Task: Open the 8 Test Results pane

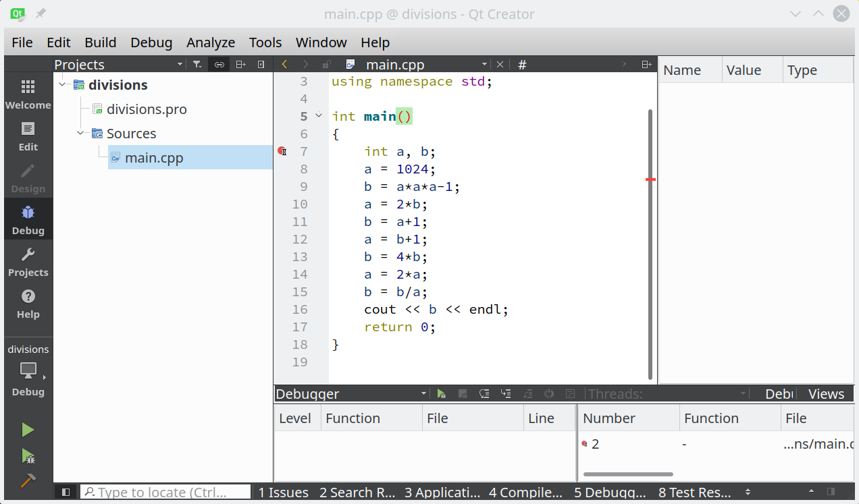Action: click(x=695, y=493)
